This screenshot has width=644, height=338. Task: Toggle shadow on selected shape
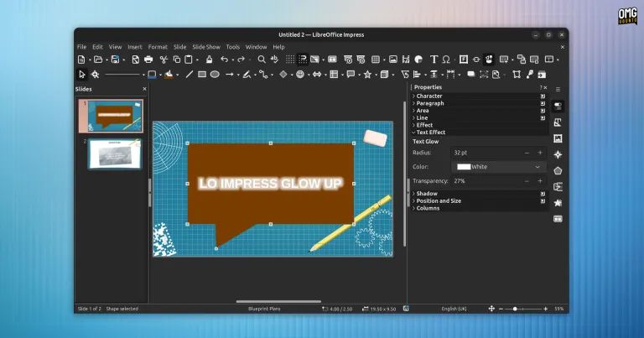click(470, 75)
